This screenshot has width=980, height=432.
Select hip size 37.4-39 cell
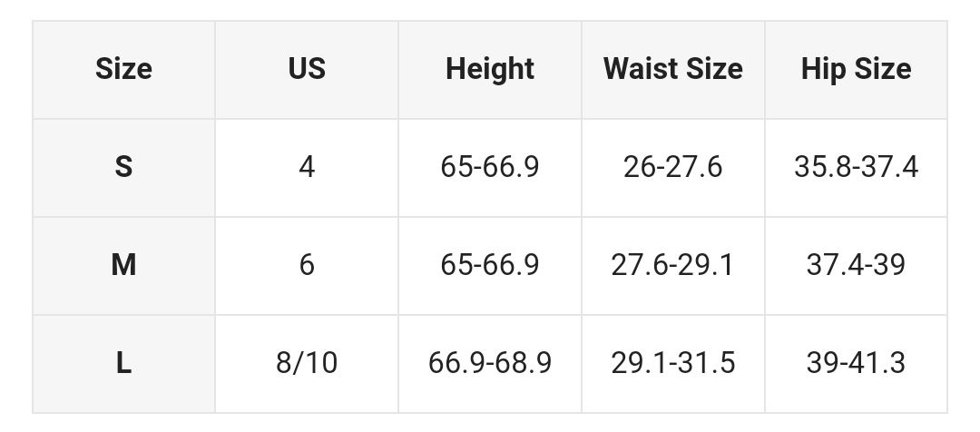(857, 266)
